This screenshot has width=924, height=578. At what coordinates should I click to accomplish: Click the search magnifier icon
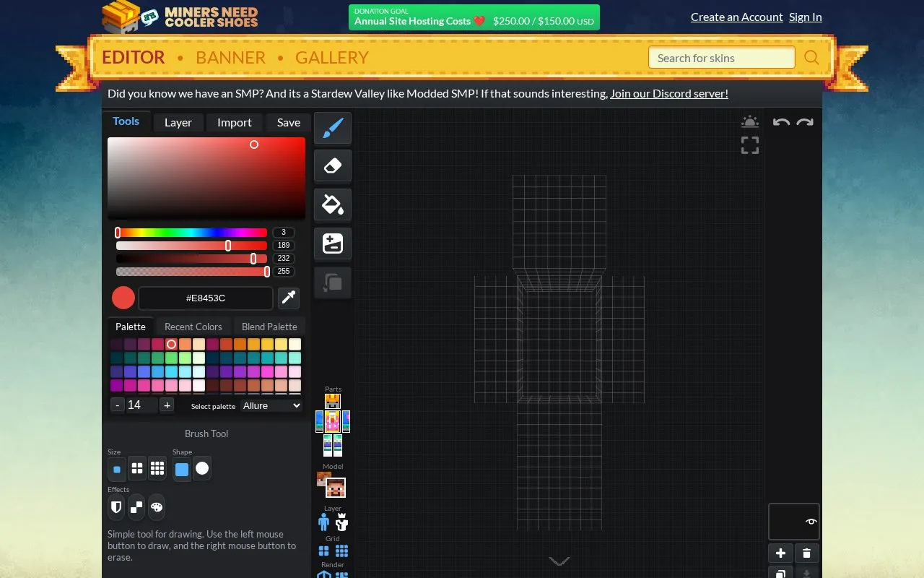(x=811, y=58)
